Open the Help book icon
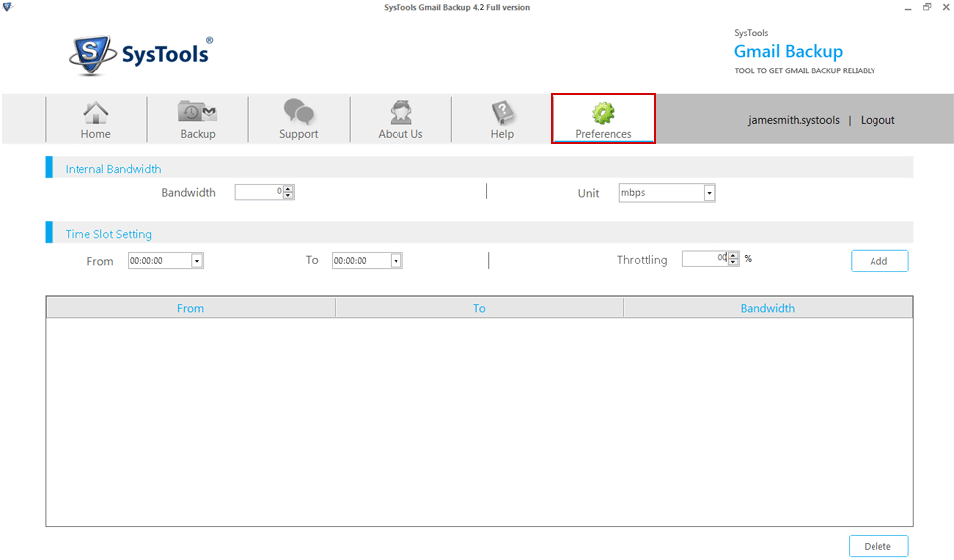Screen dimensions: 954x560 coord(503,112)
